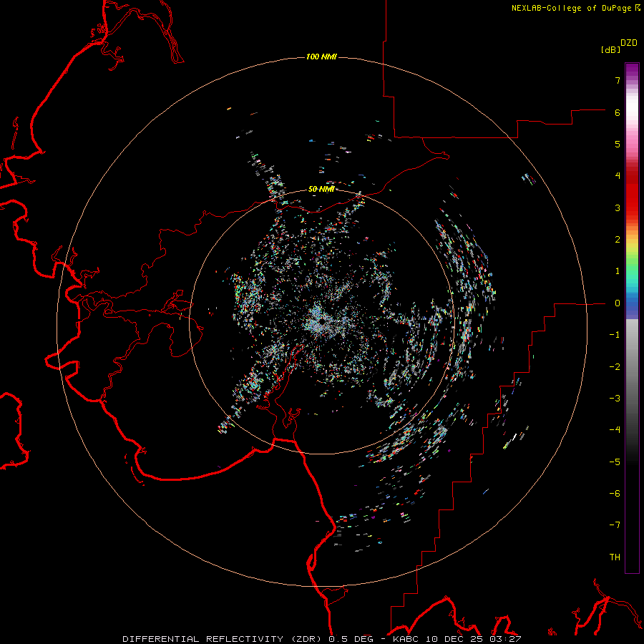Click the purple top of the color bar
The width and height of the screenshot is (644, 644).
632,71
